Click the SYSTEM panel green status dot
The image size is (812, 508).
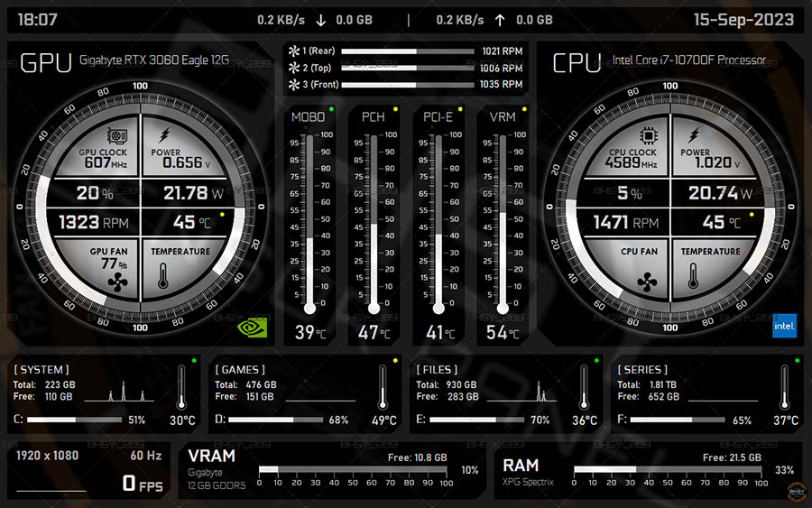coord(194,360)
